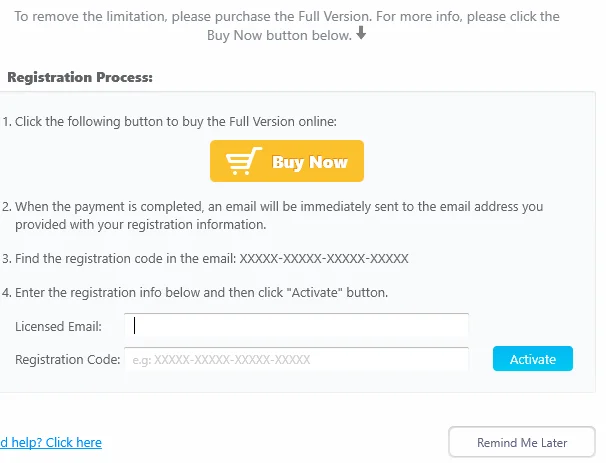This screenshot has height=463, width=606.
Task: Click step 1 text about buying Full Version
Action: click(x=170, y=122)
